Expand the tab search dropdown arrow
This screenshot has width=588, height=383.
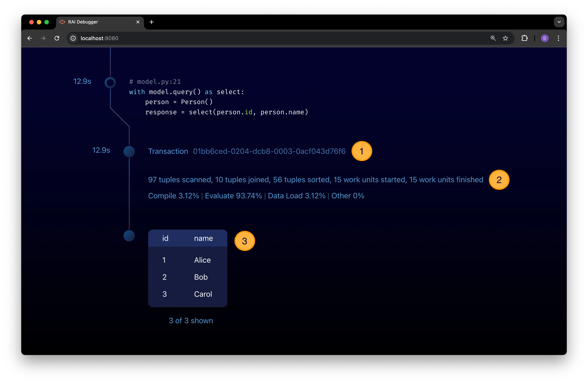(x=559, y=22)
